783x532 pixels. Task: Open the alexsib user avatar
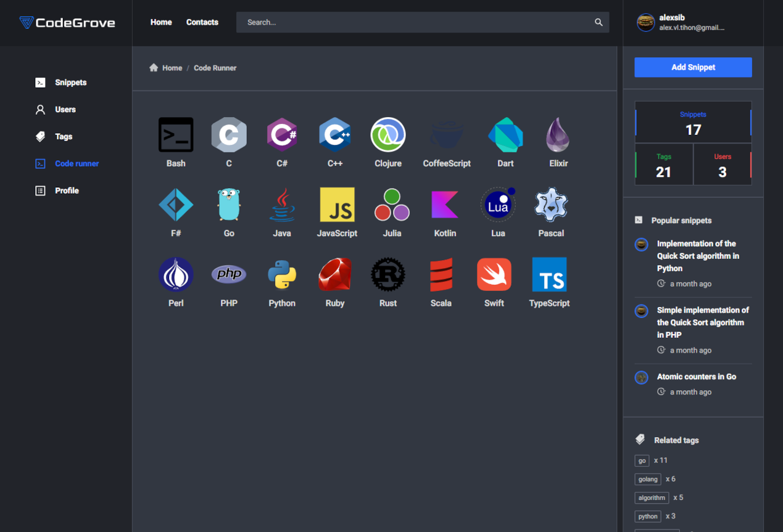[x=645, y=23]
